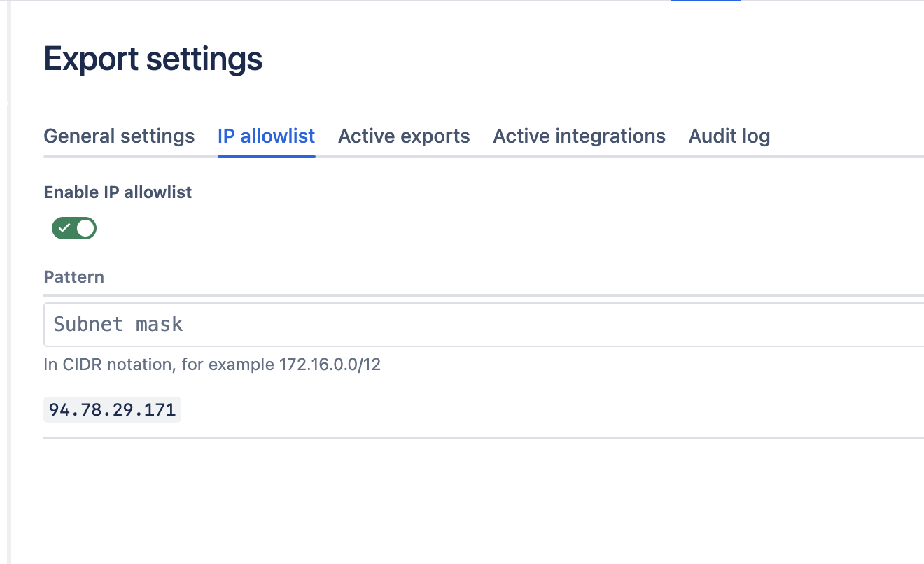
Task: Switch to the Active exports tab
Action: coord(404,136)
